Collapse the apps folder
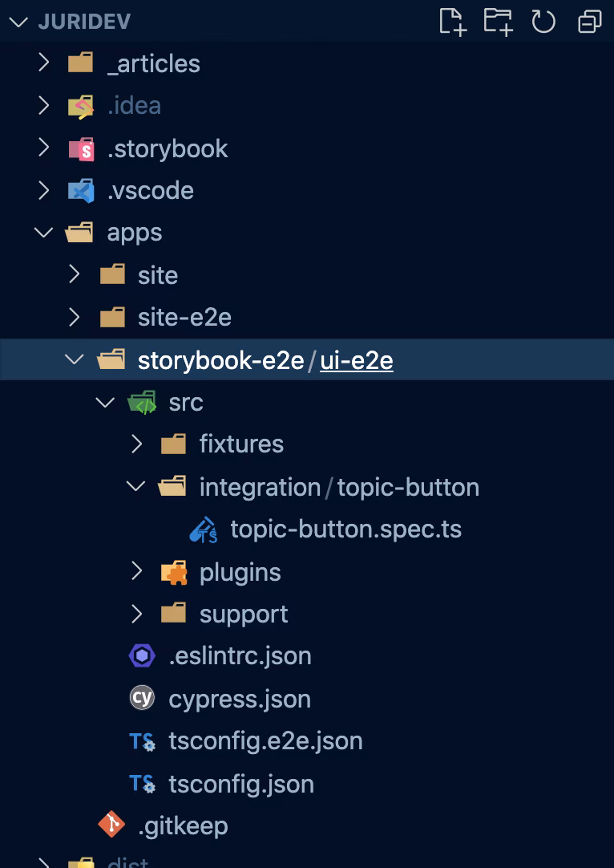Screen dimensions: 614x868 [44, 233]
